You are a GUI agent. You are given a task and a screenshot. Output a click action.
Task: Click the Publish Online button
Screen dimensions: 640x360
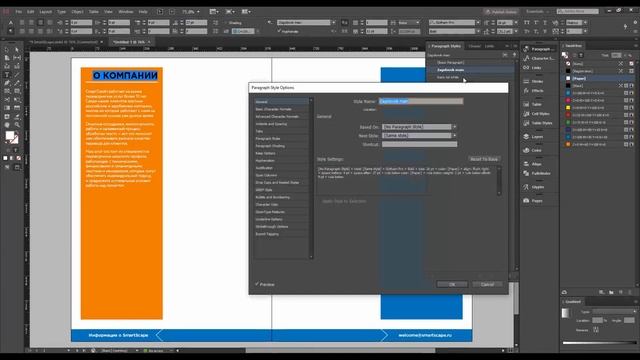[501, 12]
